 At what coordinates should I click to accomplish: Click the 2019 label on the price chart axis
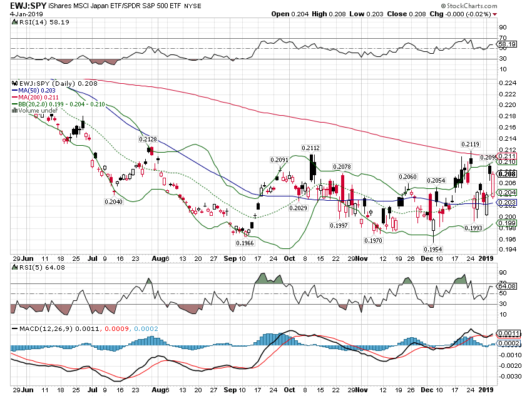pyautogui.click(x=486, y=258)
